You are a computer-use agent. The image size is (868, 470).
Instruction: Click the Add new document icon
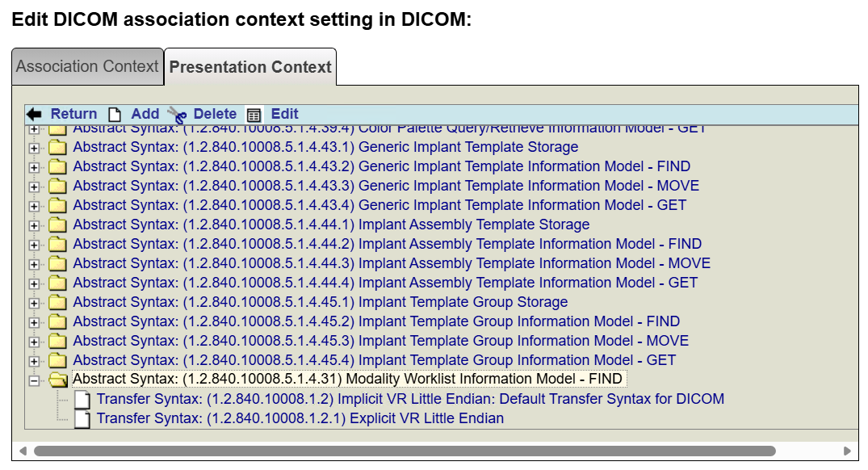[115, 115]
